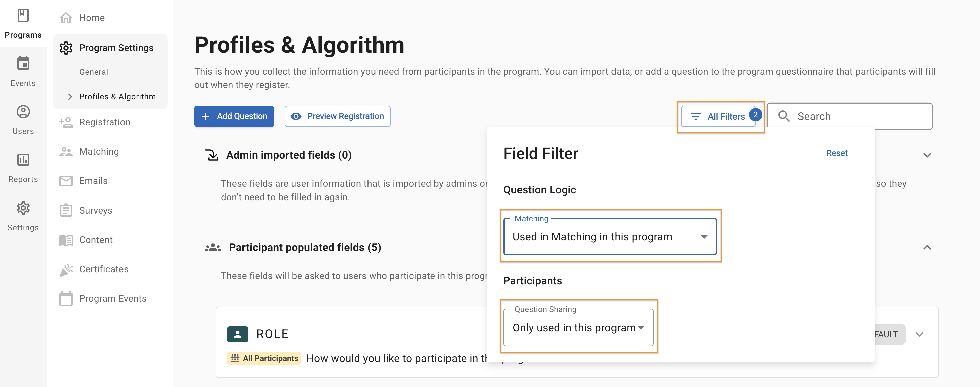Open the Reports chart icon
Screen dimensions: 980x387
pyautogui.click(x=23, y=160)
